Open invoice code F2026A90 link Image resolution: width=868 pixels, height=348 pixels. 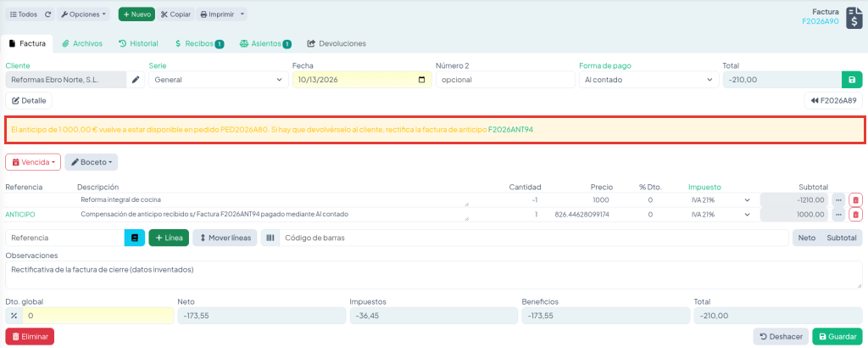click(821, 21)
